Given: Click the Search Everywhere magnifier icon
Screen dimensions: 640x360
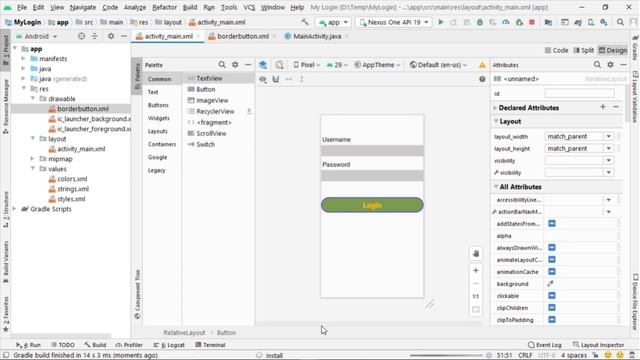Looking at the screenshot, I should [x=620, y=22].
